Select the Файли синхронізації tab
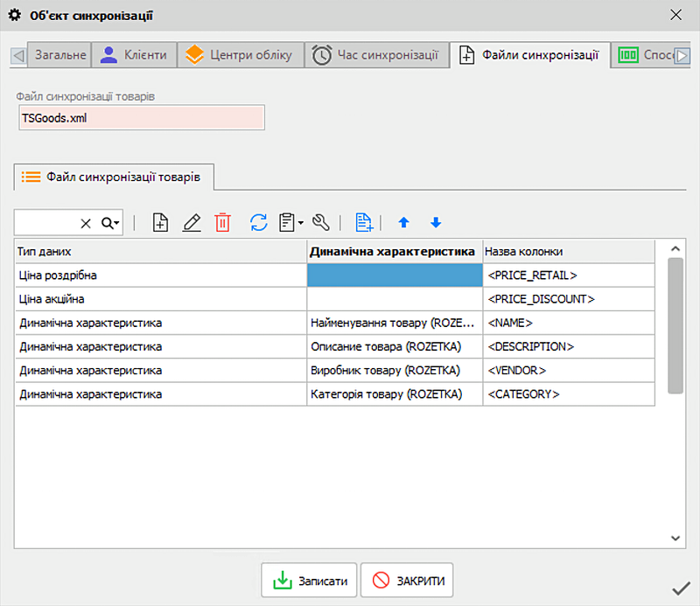The width and height of the screenshot is (700, 606). point(530,55)
